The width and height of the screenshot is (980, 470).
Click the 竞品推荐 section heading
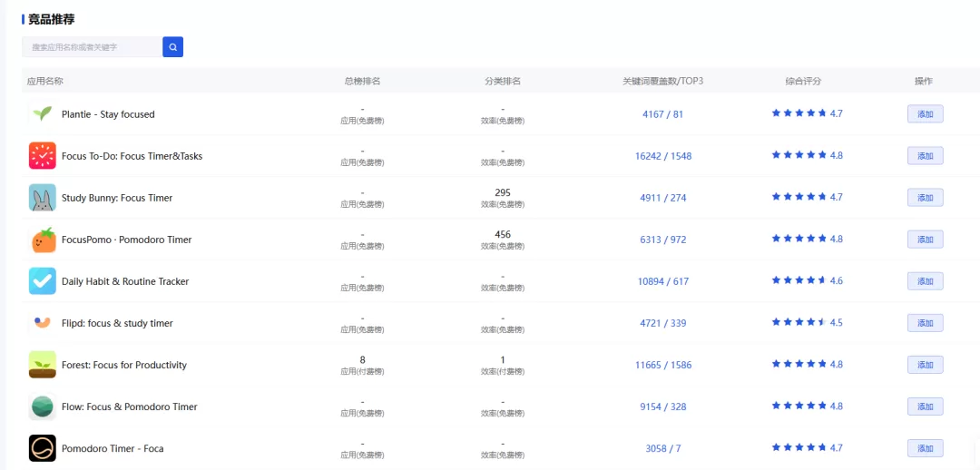(51, 19)
